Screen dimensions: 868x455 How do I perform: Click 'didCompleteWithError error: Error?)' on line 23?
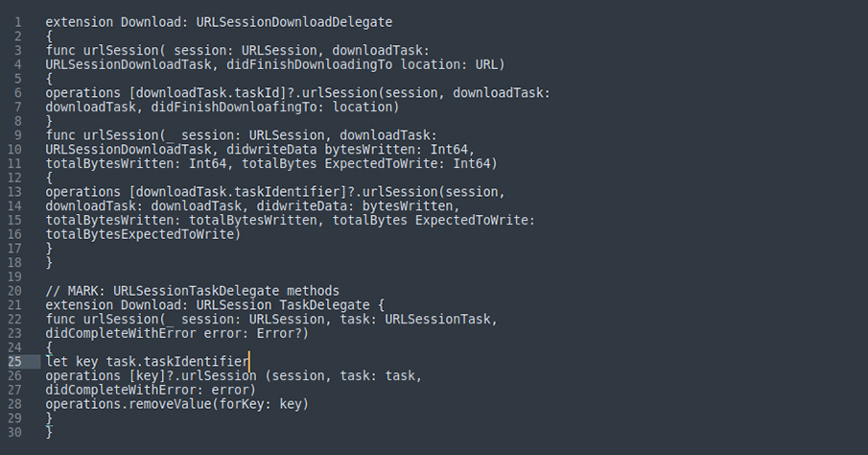click(x=176, y=334)
